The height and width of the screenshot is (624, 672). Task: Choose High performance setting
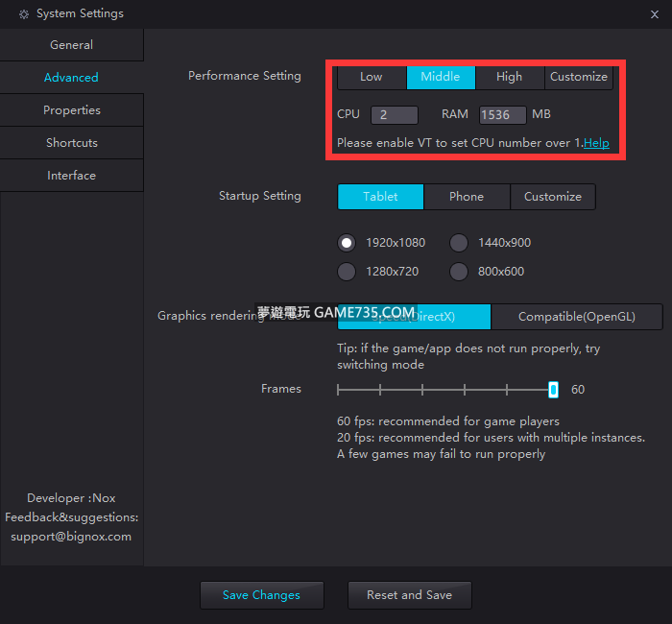tap(510, 77)
